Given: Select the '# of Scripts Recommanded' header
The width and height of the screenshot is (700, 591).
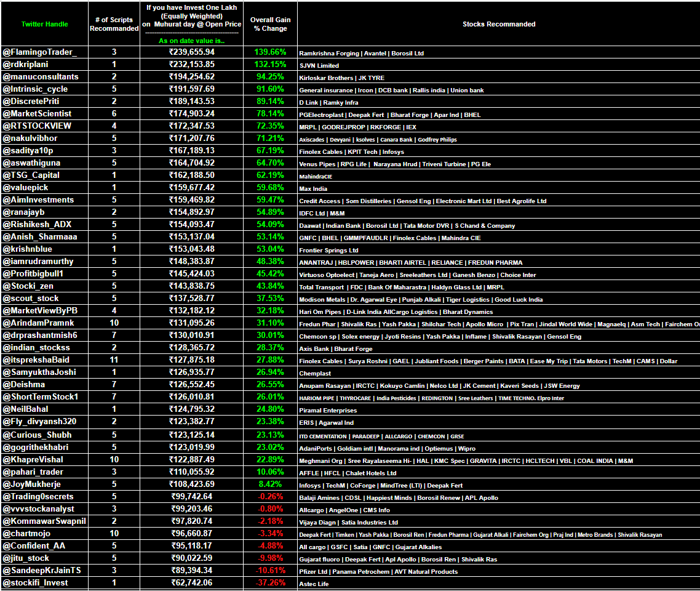Looking at the screenshot, I should click(x=114, y=24).
